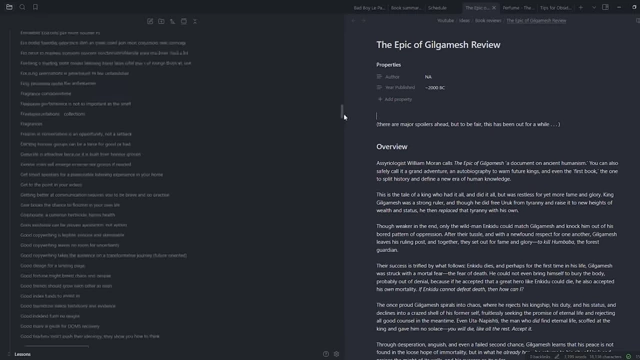
Task: Switch to the Tips for Obsid... tab
Action: 555,8
